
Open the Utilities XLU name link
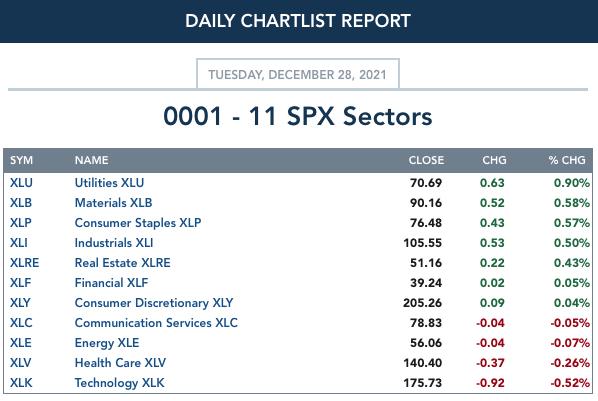109,183
